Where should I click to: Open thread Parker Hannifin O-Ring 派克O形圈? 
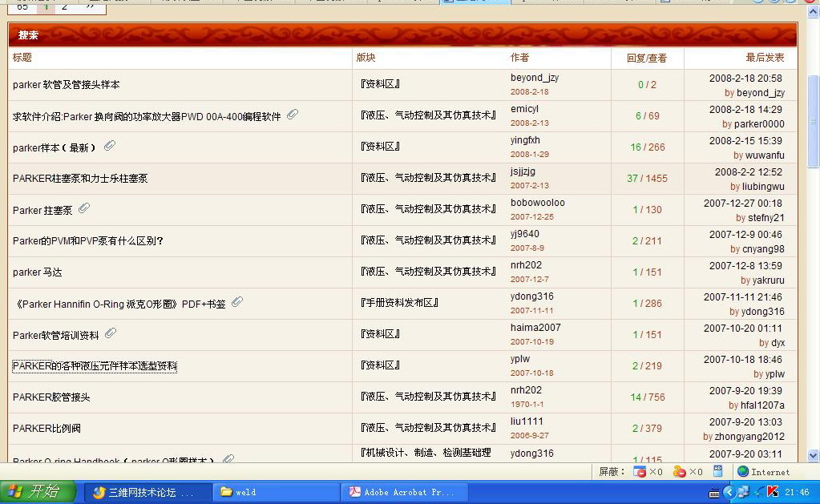point(119,304)
